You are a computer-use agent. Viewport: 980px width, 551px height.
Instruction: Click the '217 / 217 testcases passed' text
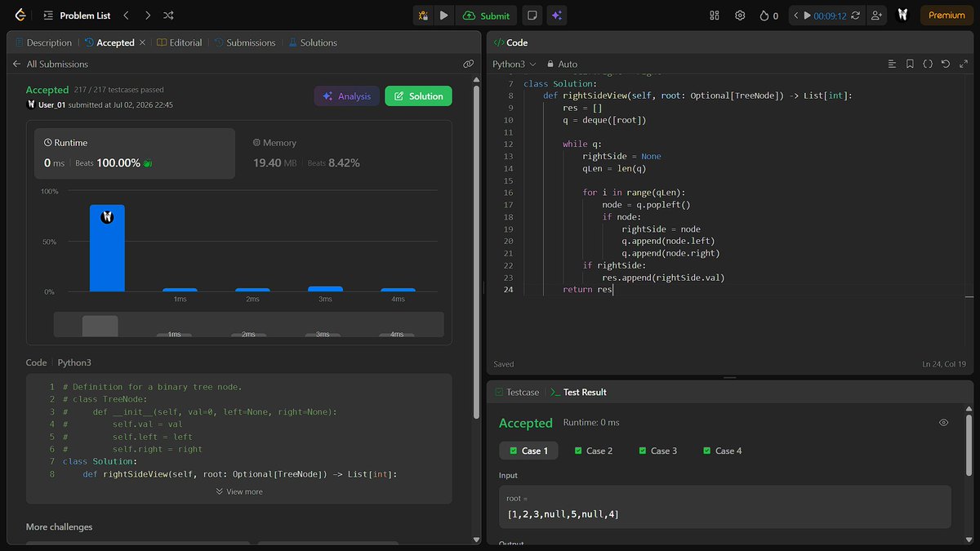(x=119, y=90)
